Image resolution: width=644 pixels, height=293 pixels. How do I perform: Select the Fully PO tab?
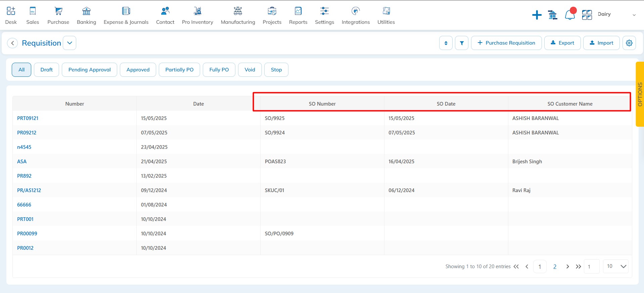pyautogui.click(x=219, y=70)
